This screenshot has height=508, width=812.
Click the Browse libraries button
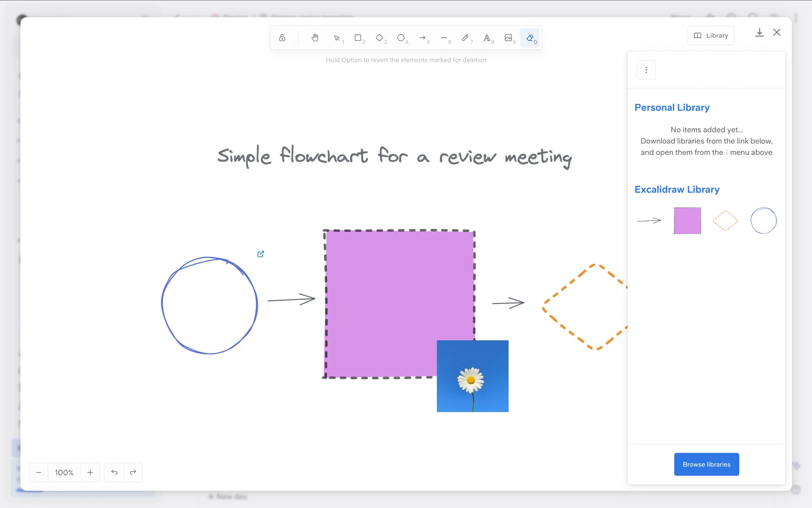(x=706, y=464)
